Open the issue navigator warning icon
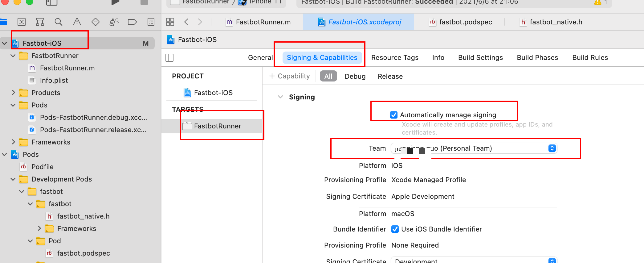 [x=77, y=22]
